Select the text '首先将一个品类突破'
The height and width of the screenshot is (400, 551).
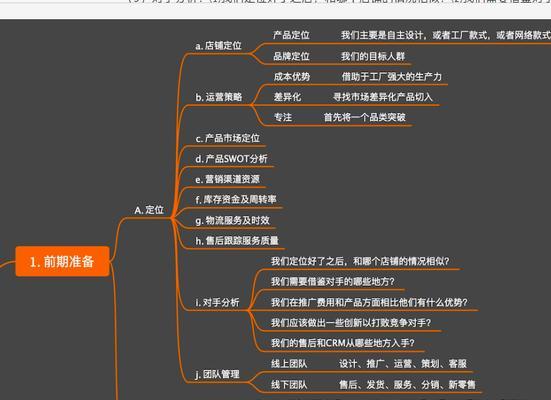[364, 117]
